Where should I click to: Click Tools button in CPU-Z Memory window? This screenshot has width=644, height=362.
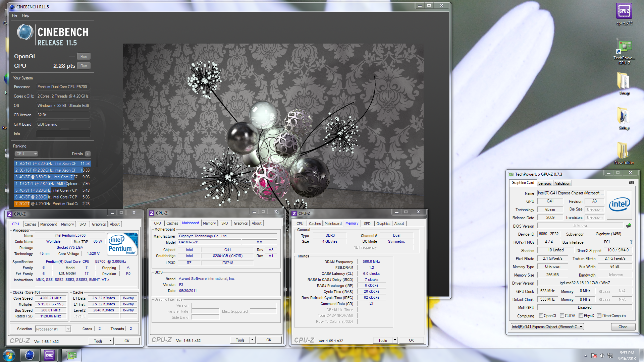pos(383,340)
